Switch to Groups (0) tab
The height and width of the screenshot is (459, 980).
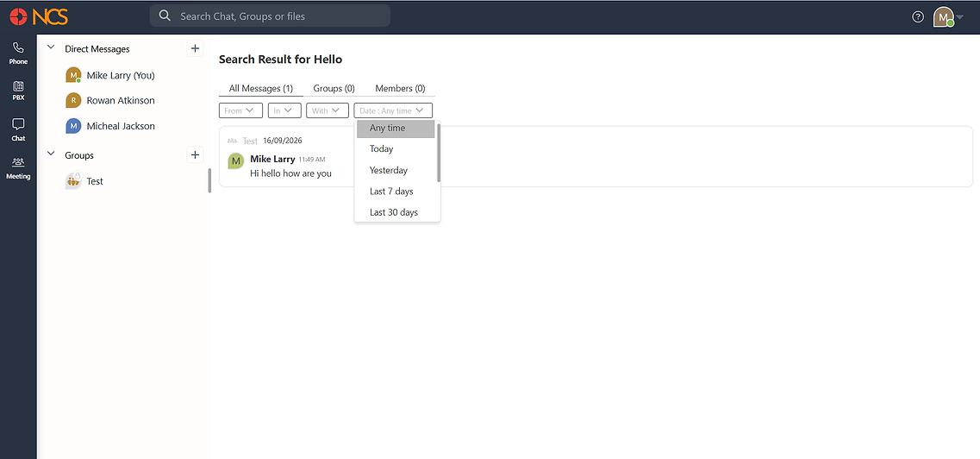click(334, 89)
